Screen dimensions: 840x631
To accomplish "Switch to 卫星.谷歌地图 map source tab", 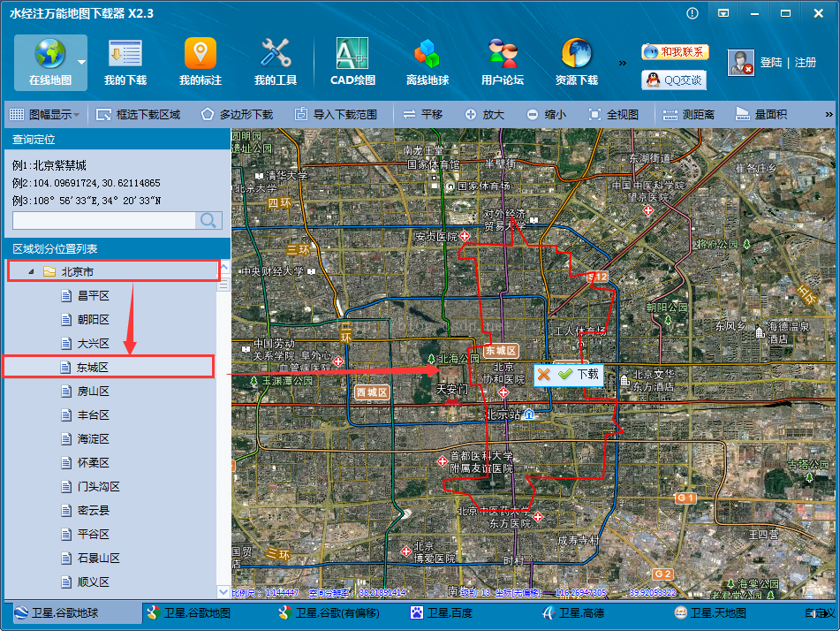I will point(188,612).
